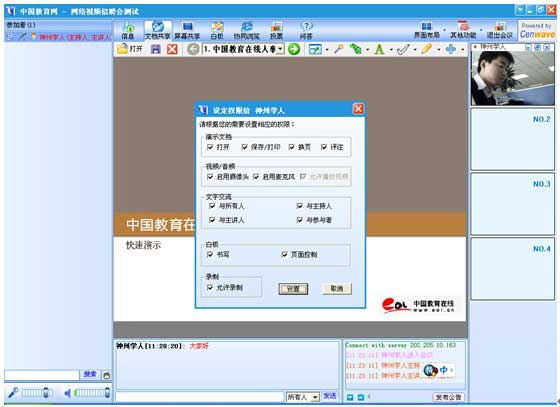Select the green highlighter tool
The height and width of the screenshot is (407, 560).
[x=356, y=49]
